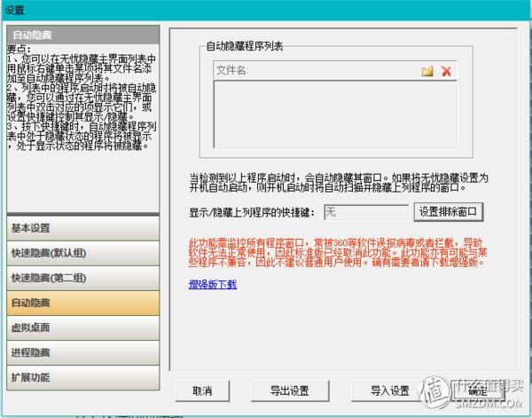Viewport: 532px width, 418px height.
Task: Open the 基本设置 section
Action: tap(82, 228)
